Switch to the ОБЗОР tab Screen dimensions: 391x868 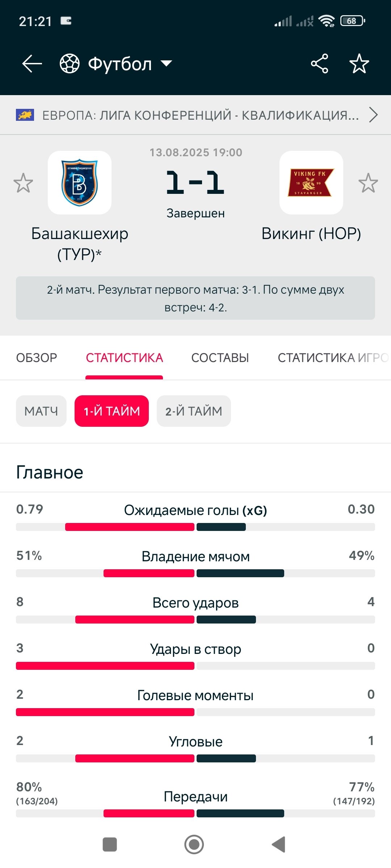pyautogui.click(x=37, y=358)
